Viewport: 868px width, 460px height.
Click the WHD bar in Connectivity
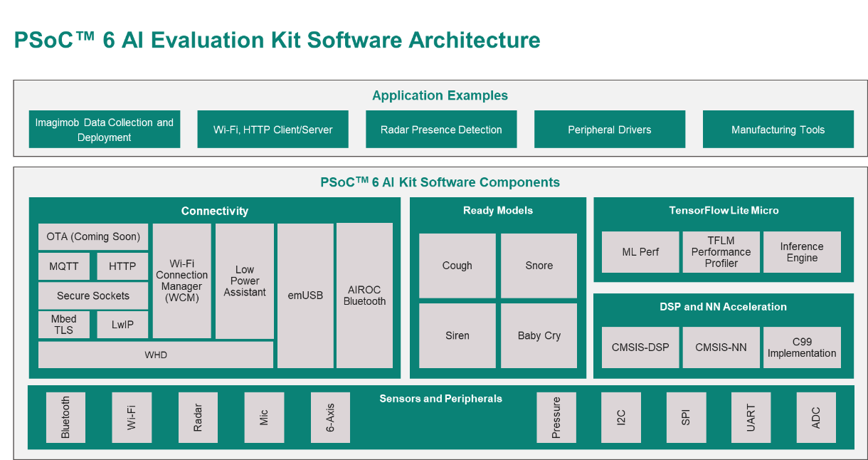156,355
